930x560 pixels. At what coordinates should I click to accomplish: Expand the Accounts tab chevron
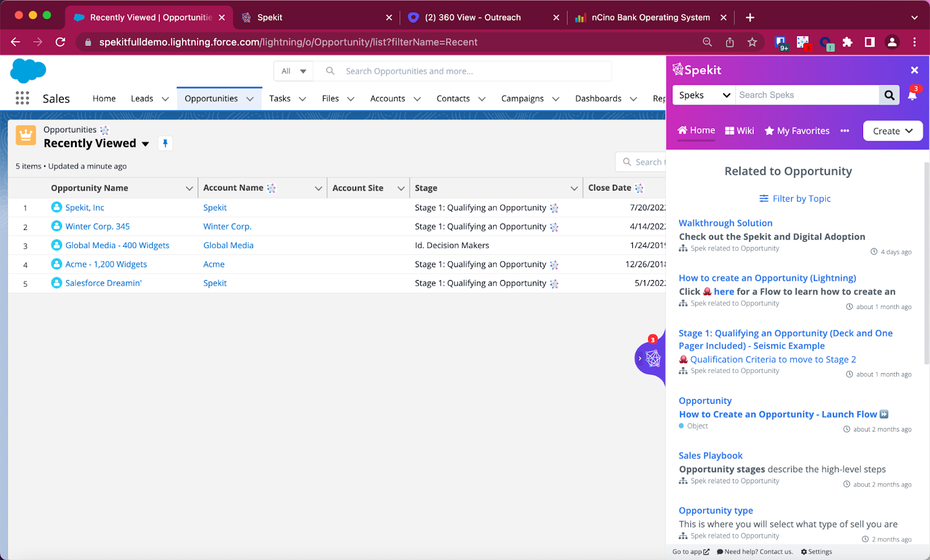coord(417,99)
